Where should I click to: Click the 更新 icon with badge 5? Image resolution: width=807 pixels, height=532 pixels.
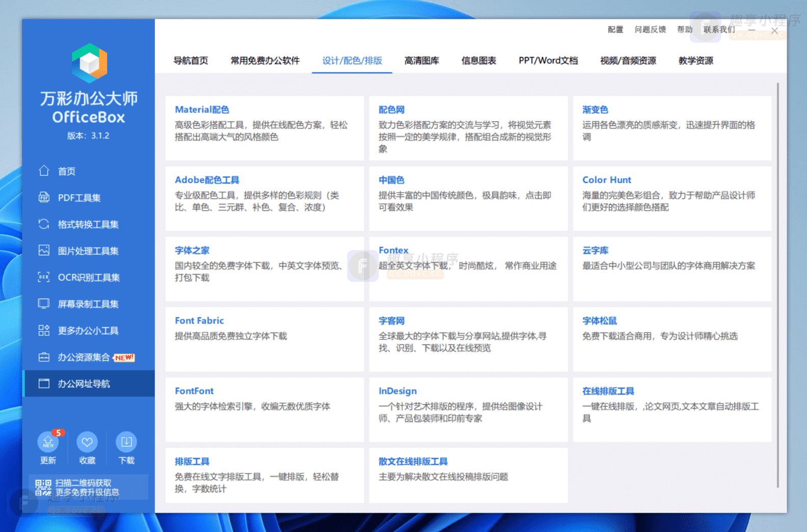48,442
